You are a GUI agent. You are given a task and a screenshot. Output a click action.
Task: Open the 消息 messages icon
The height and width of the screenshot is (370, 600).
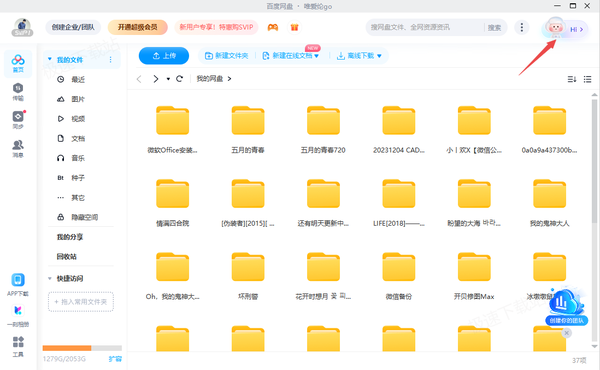(18, 148)
